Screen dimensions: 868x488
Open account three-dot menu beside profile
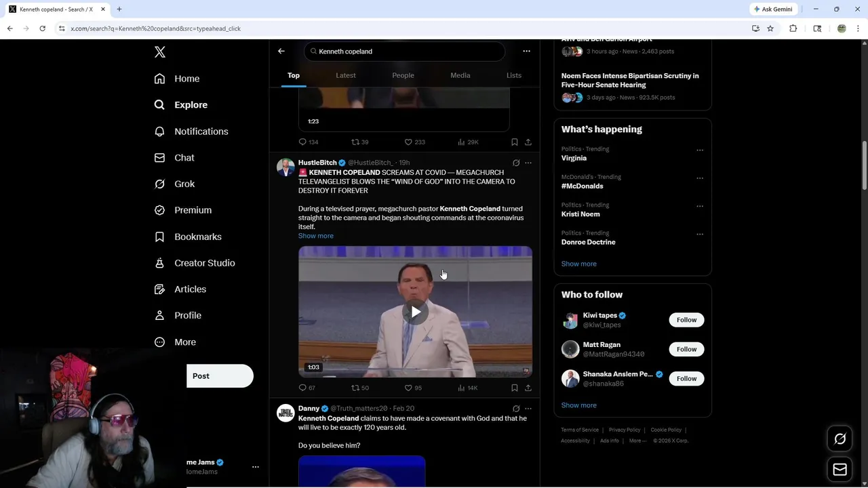click(256, 467)
